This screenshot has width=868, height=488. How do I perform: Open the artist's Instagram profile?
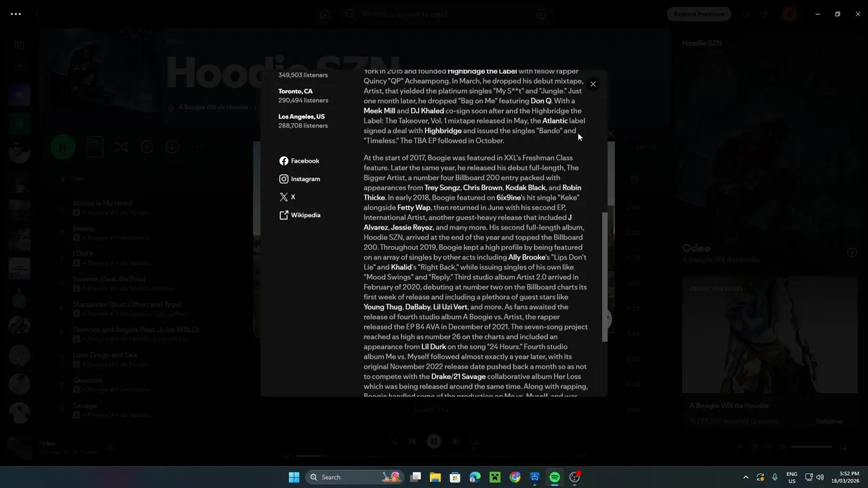300,179
